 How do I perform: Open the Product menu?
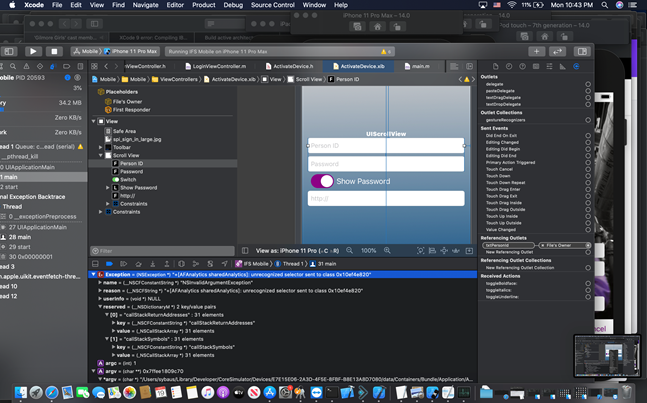pos(203,5)
